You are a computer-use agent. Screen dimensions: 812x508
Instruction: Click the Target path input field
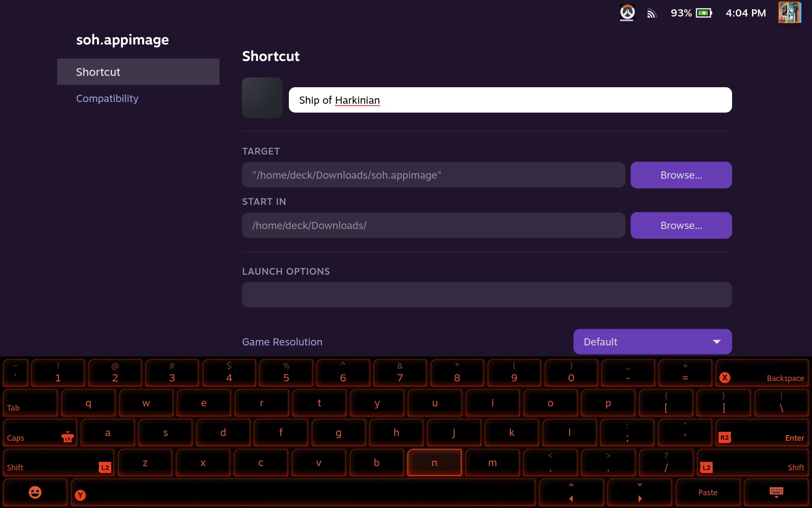[433, 175]
